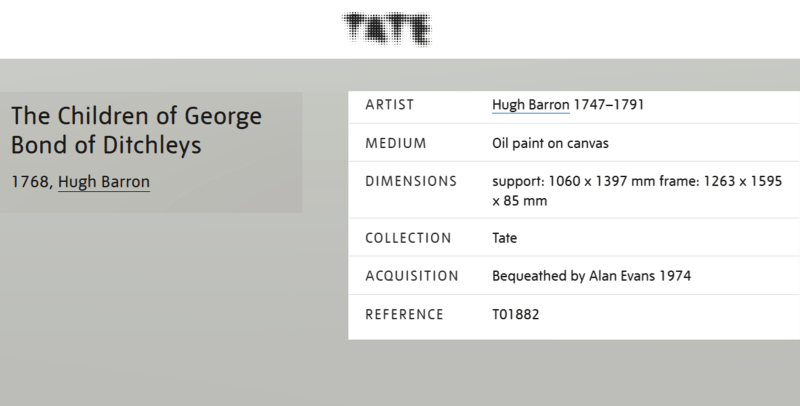Select the ACQUISITION row label
The height and width of the screenshot is (406, 800).
pyautogui.click(x=411, y=276)
